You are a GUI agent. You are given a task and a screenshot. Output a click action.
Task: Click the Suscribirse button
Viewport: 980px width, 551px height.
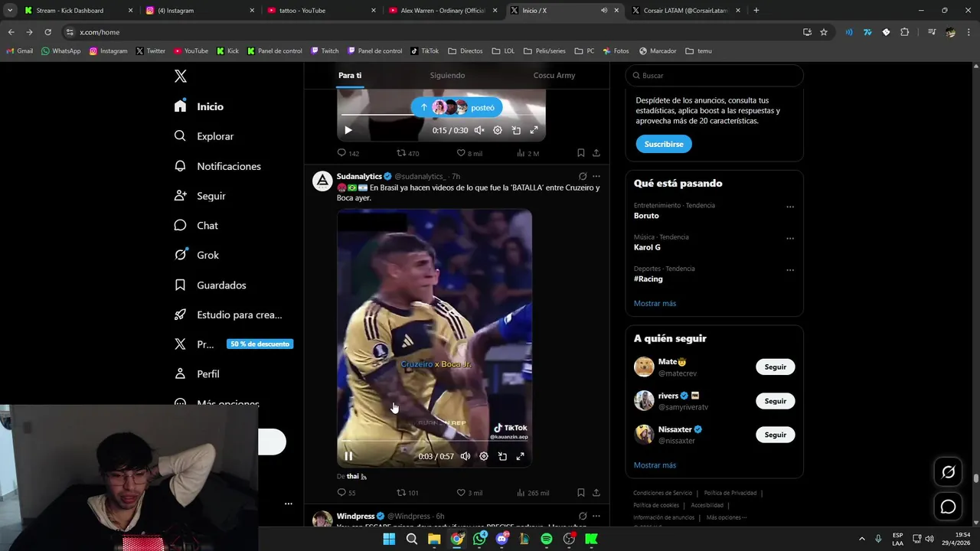664,144
